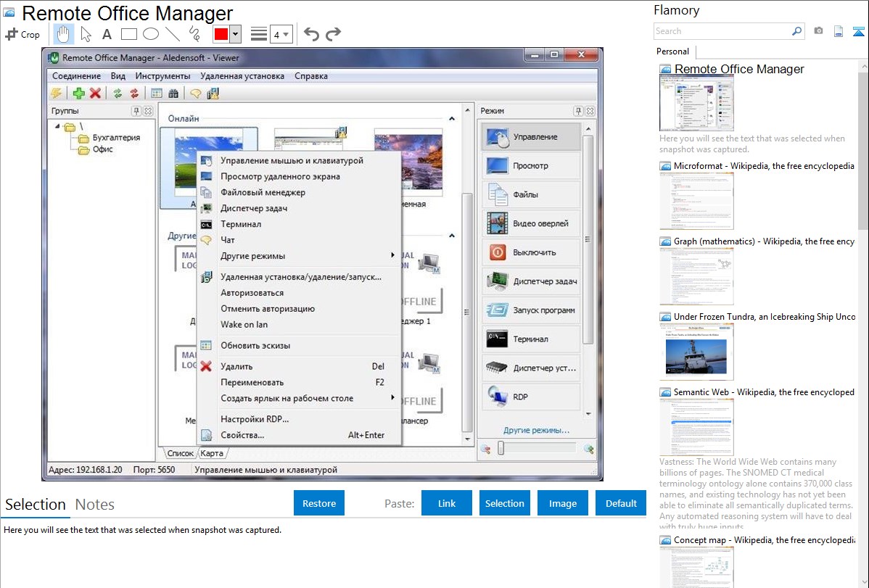Open the Инструменты menu
This screenshot has height=588, width=869.
tap(162, 76)
